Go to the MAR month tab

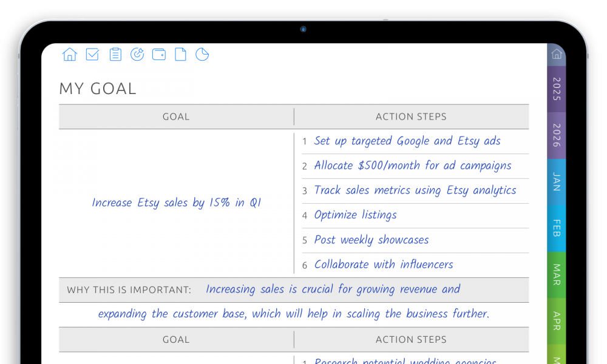tap(556, 275)
